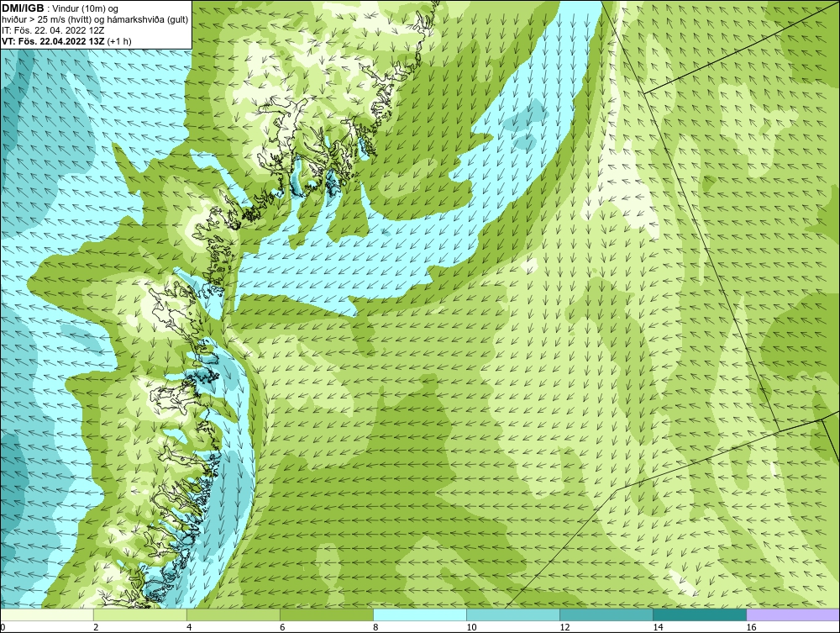Click the legend scale label 12
This screenshot has width=840, height=633.
pos(564,628)
